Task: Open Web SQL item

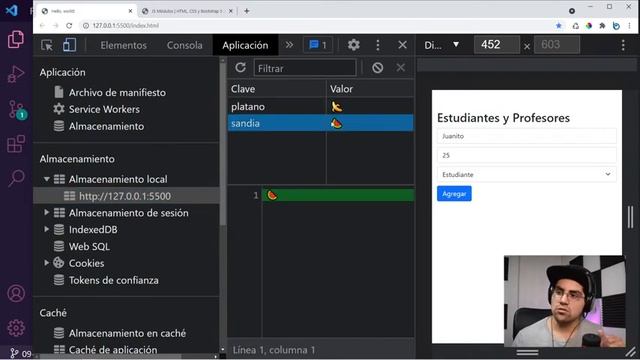Action: click(89, 247)
